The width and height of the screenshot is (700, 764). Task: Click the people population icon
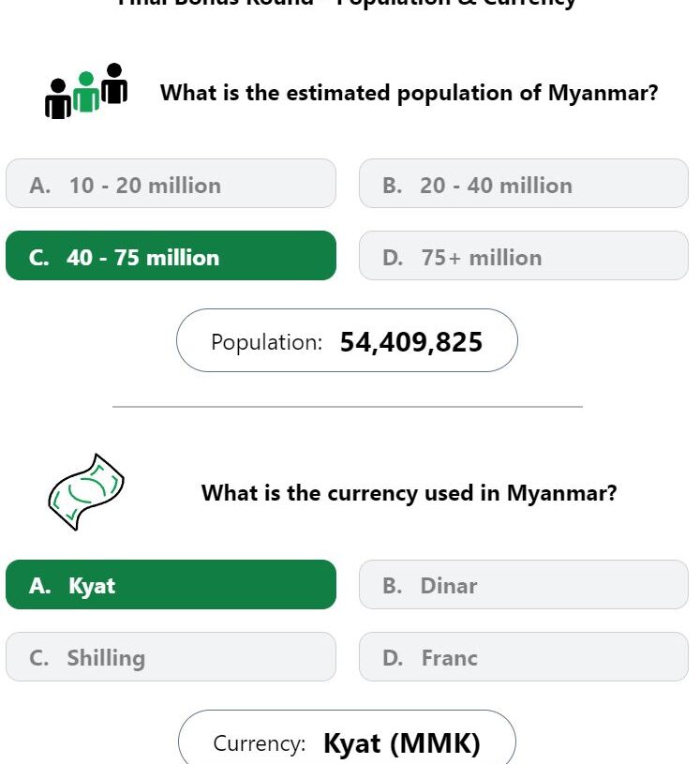click(86, 92)
